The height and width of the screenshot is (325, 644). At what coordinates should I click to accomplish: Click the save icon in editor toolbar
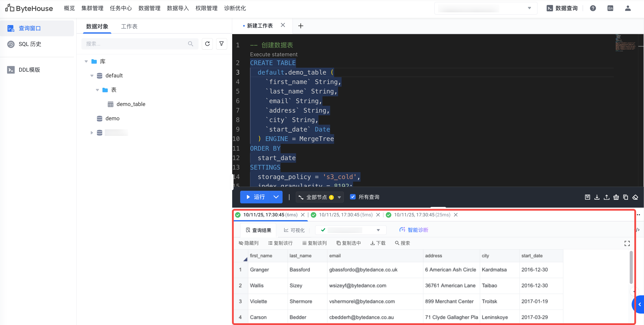pos(587,197)
